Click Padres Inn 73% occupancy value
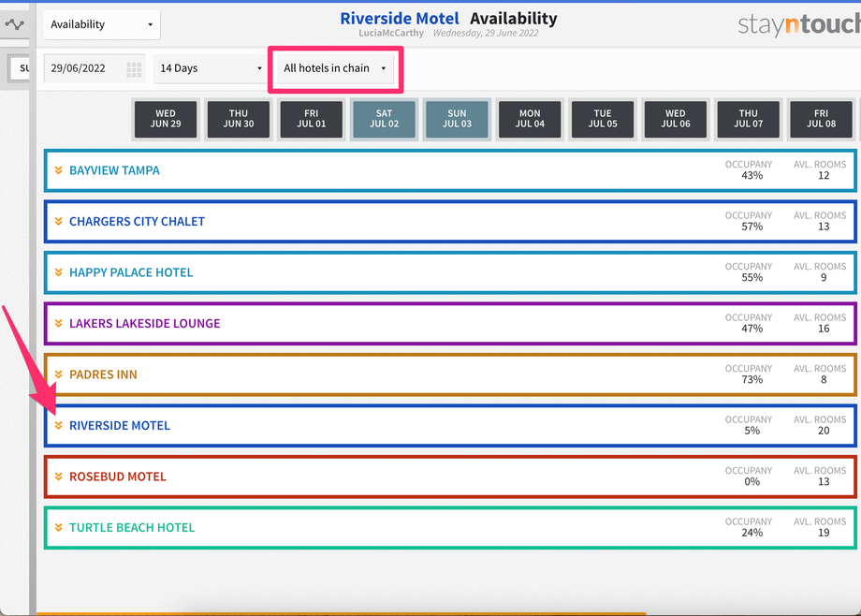 pos(752,380)
